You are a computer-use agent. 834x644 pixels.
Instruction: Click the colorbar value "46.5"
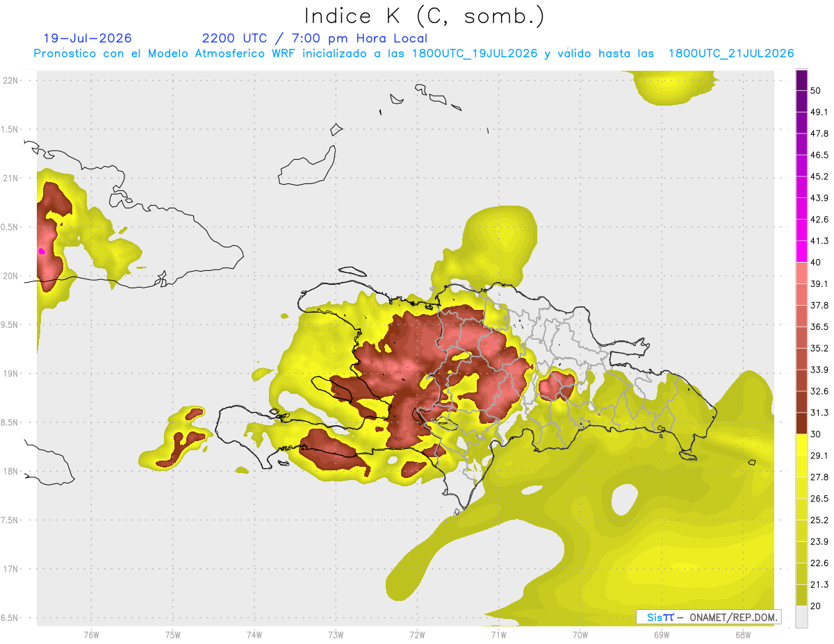pyautogui.click(x=819, y=155)
